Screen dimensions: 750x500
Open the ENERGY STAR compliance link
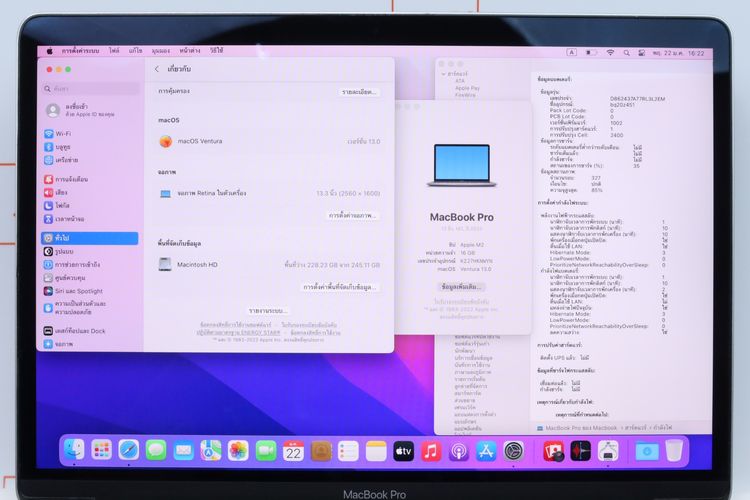coord(238,332)
